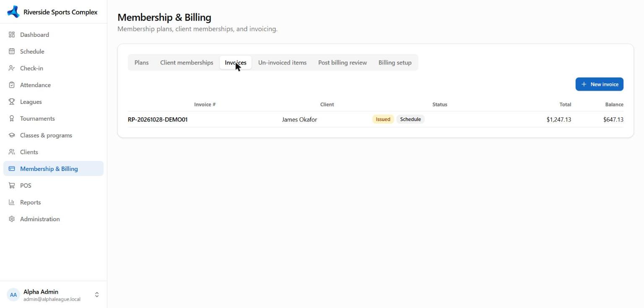Click the Reports bar chart icon

[12, 202]
